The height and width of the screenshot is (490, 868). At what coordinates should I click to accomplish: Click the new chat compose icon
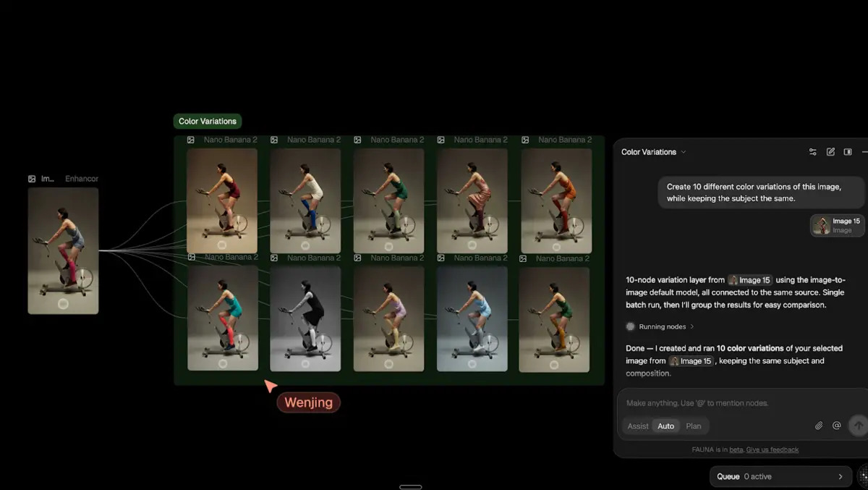[x=830, y=152]
